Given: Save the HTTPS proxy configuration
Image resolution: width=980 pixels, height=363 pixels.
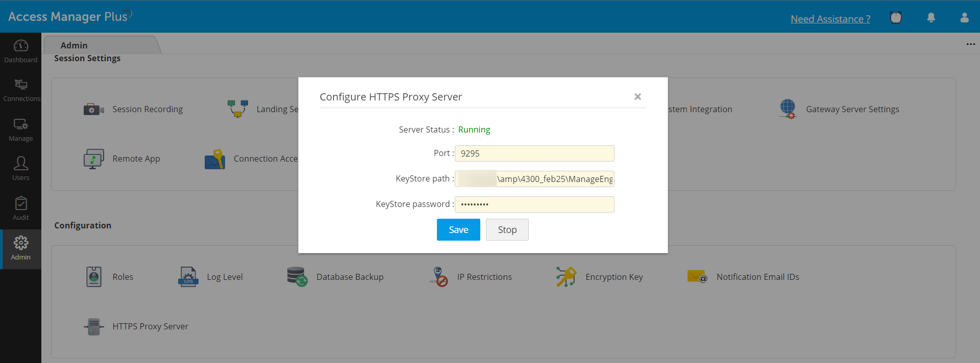Looking at the screenshot, I should point(458,230).
